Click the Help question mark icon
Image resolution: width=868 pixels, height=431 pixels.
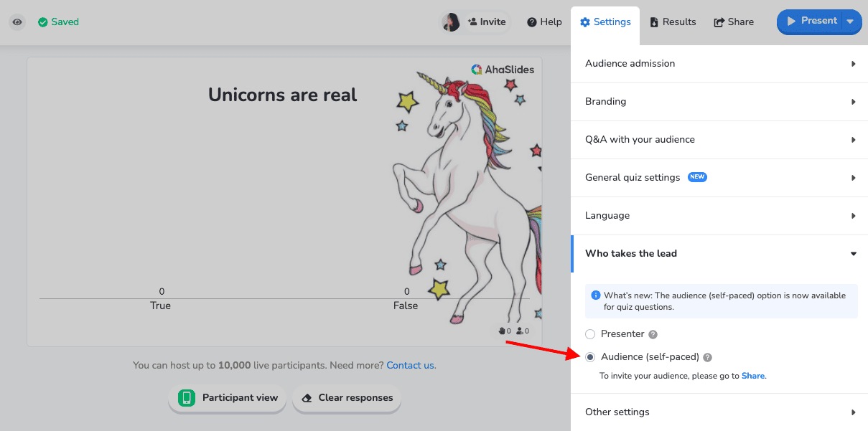tap(532, 22)
